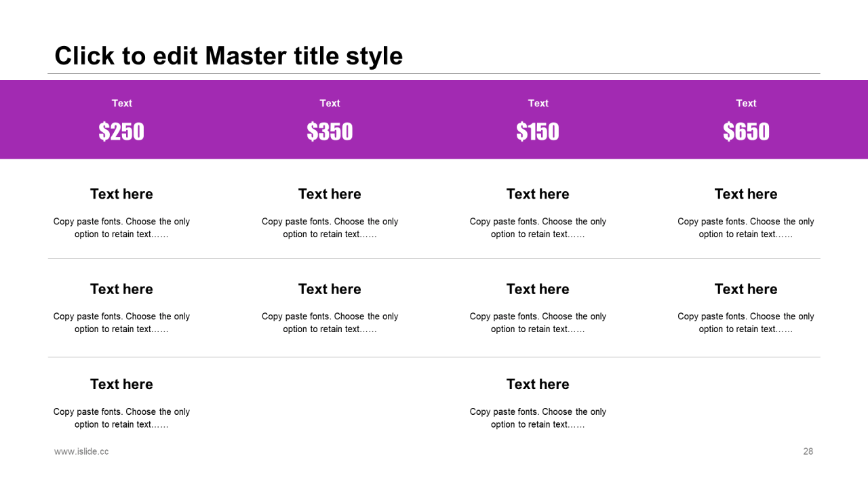Select the "Text" label above $350
This screenshot has height=488, width=868.
coord(330,103)
